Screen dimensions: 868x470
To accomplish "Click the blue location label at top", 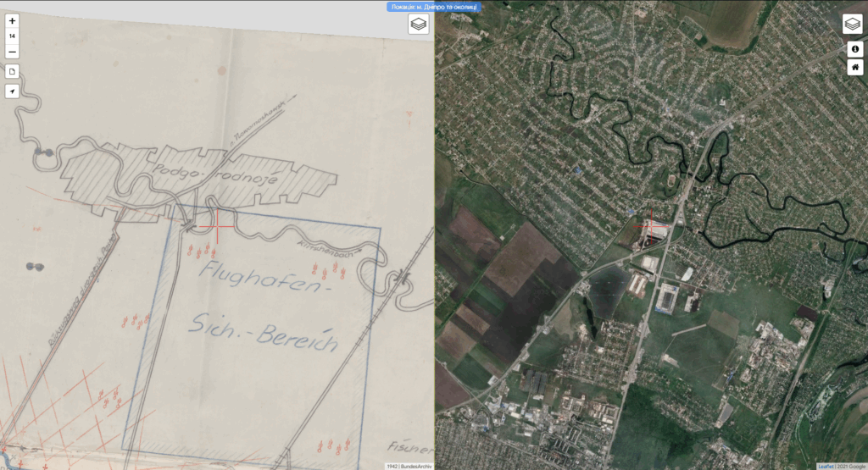I will [x=435, y=7].
